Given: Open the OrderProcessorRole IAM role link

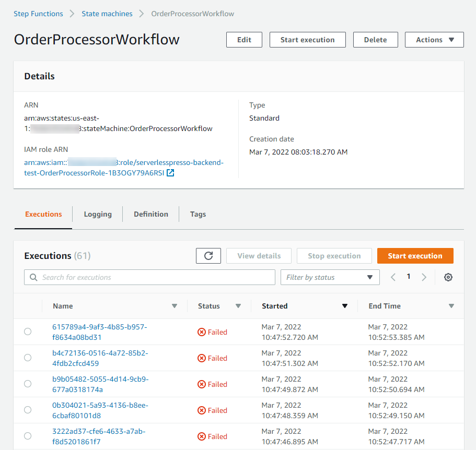Looking at the screenshot, I should pos(124,168).
